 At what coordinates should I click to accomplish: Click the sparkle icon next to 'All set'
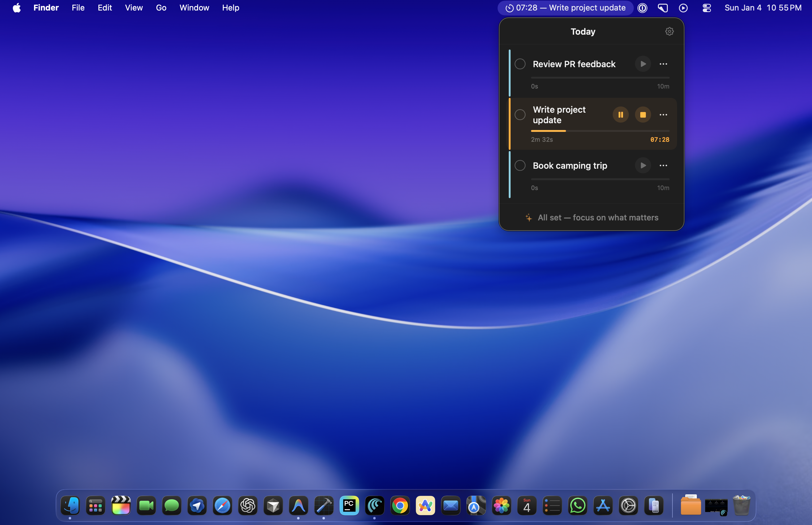[528, 218]
